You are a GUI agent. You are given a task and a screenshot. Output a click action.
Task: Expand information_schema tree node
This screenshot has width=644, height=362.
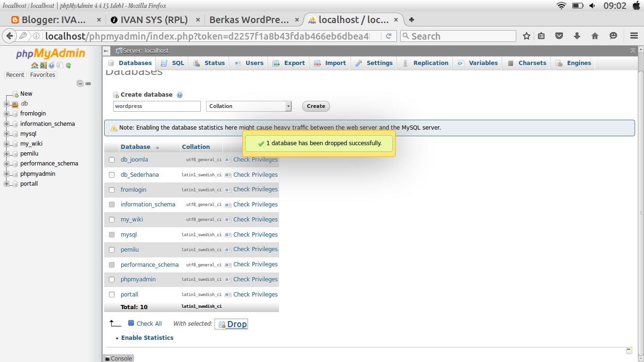click(x=7, y=124)
